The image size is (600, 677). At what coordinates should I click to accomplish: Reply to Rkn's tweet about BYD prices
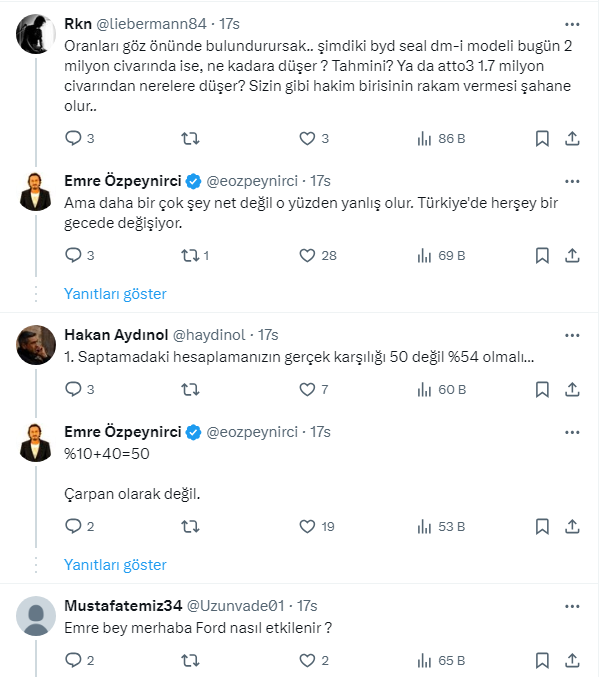tap(73, 138)
